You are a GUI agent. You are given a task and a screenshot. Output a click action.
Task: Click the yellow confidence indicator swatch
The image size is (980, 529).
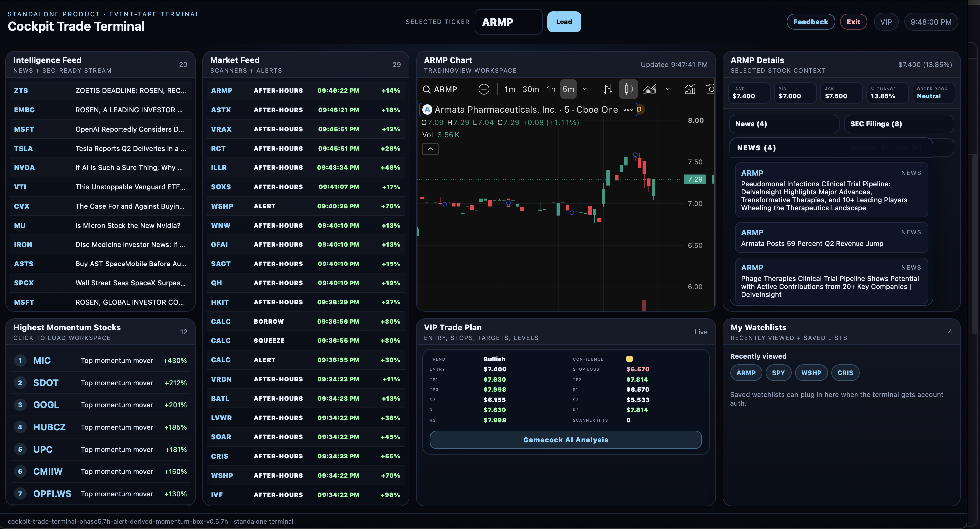[x=629, y=359]
